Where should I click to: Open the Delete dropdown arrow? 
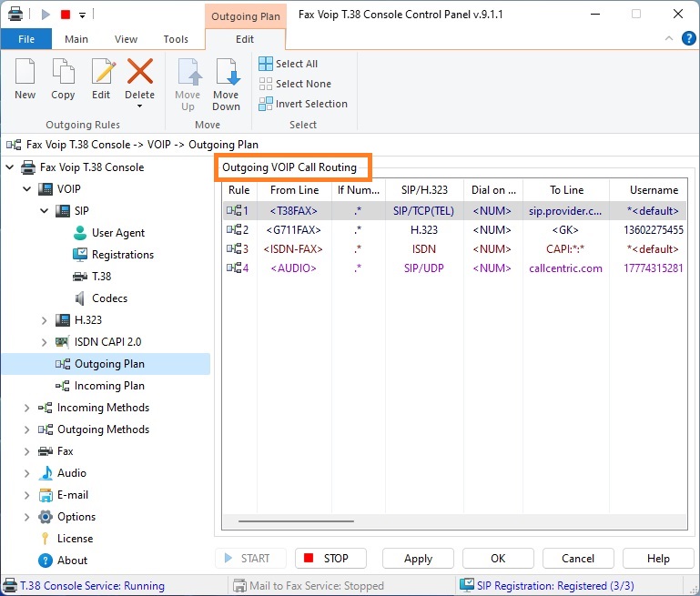point(140,106)
